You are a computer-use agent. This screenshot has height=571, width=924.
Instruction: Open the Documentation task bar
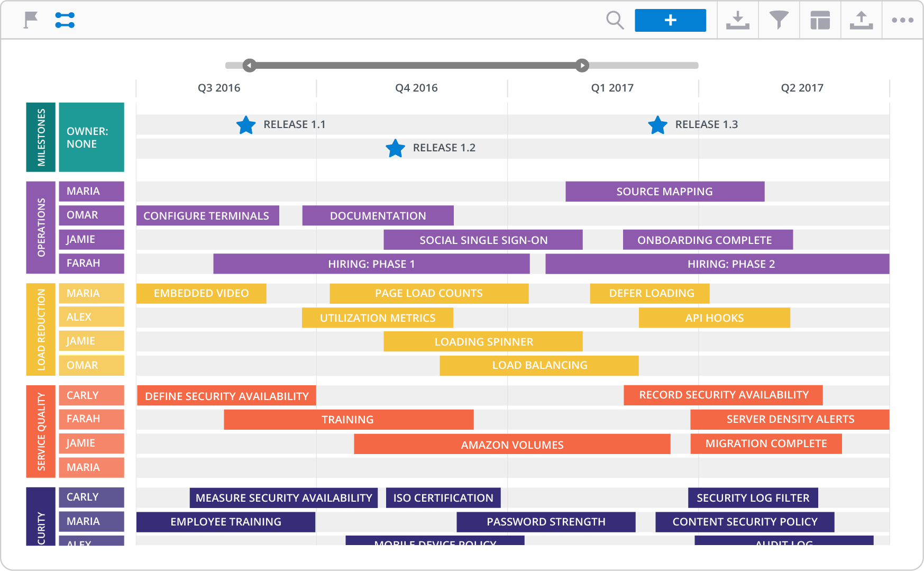coord(378,215)
